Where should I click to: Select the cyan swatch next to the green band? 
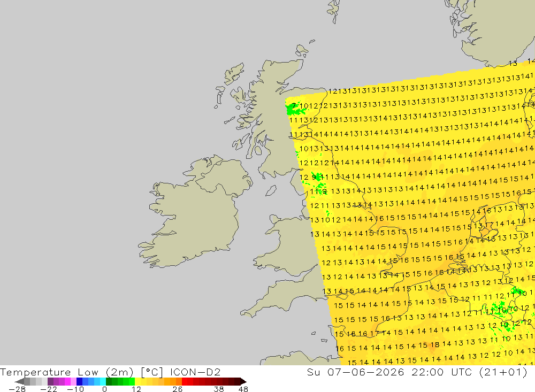(x=103, y=382)
